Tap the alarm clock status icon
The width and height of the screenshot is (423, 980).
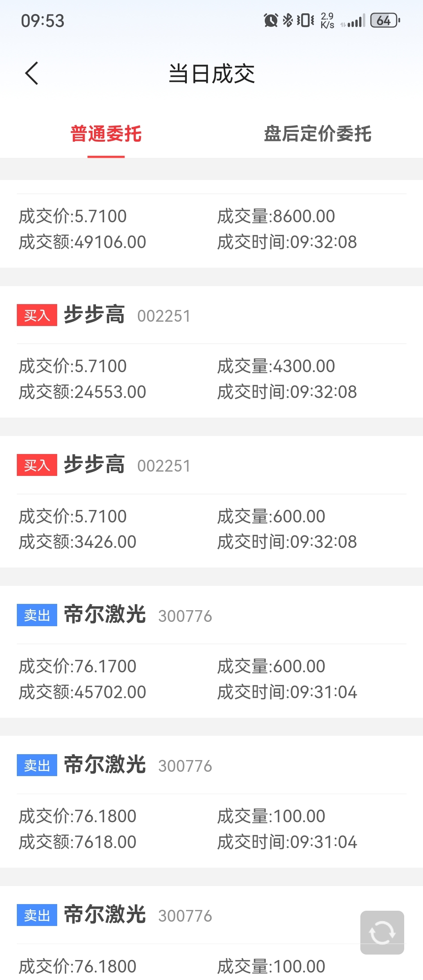click(x=271, y=20)
